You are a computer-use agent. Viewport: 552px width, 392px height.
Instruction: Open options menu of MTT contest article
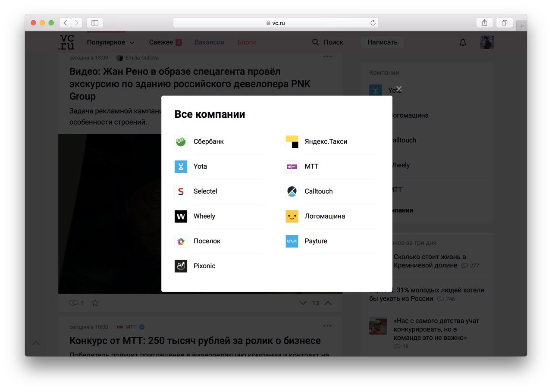328,326
